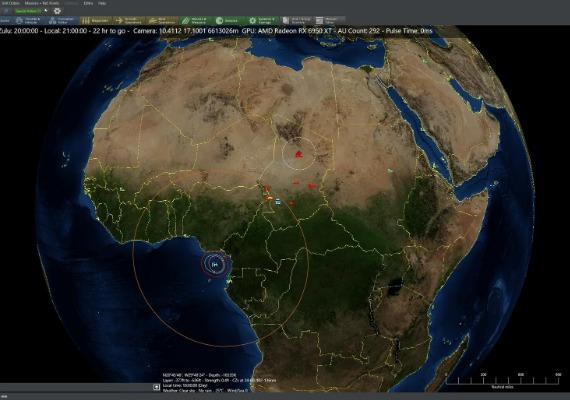Click the green special actions label
The width and height of the screenshot is (570, 400).
(28, 11)
